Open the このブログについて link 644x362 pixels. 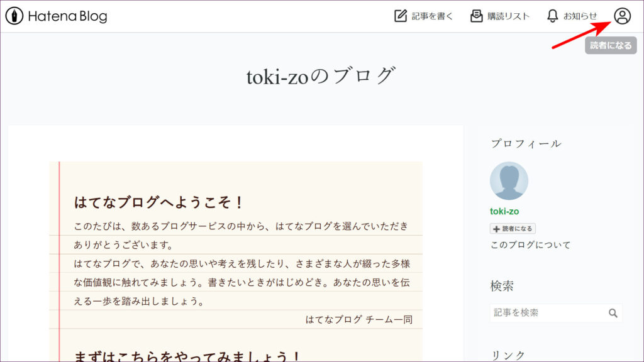(x=530, y=245)
